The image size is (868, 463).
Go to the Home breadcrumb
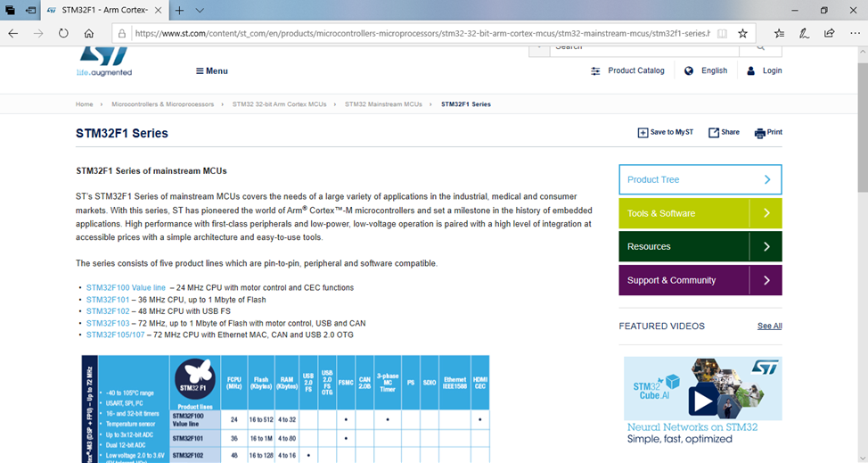coord(84,104)
